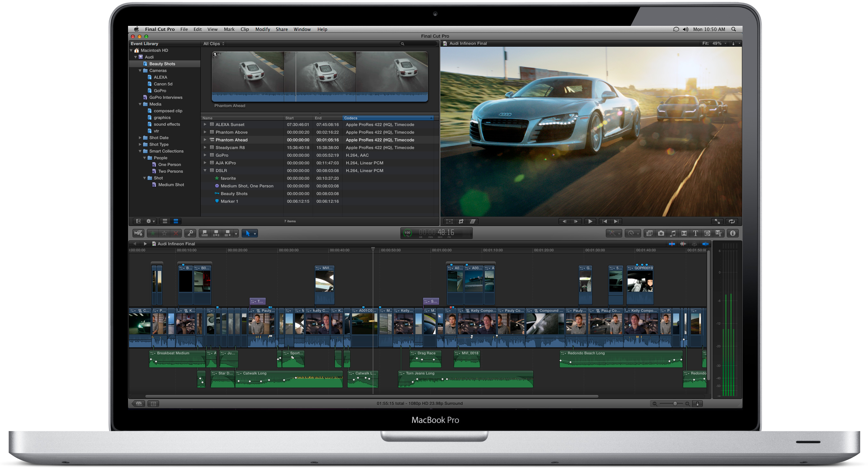Toggle audio skimming in the timeline
The image size is (868, 472).
(x=683, y=244)
